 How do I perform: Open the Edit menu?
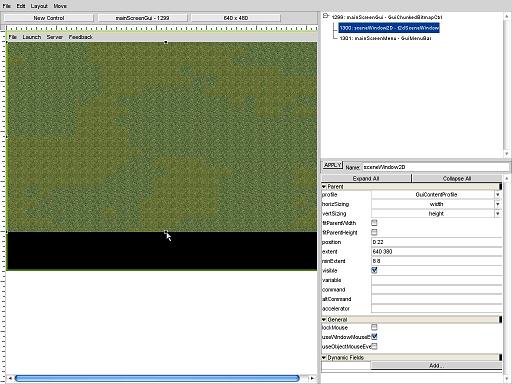(x=21, y=6)
